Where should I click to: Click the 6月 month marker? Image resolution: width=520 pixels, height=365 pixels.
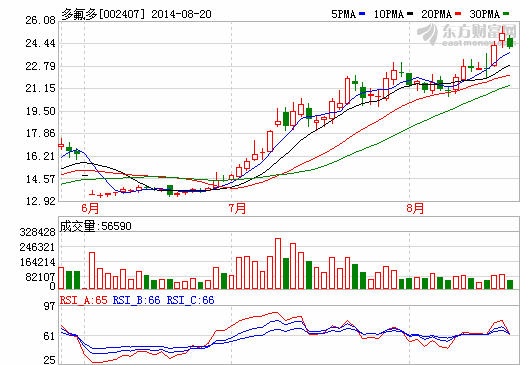click(x=90, y=209)
